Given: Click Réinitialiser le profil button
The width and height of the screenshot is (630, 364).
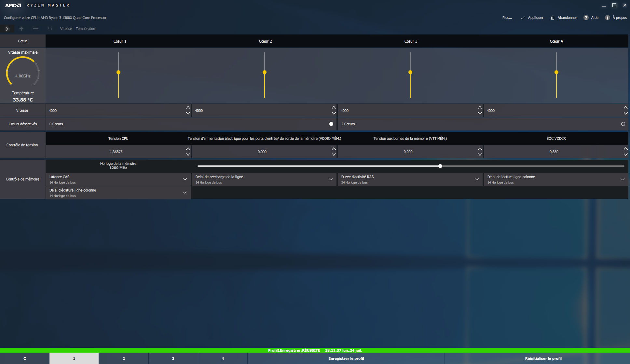Looking at the screenshot, I should coord(543,358).
